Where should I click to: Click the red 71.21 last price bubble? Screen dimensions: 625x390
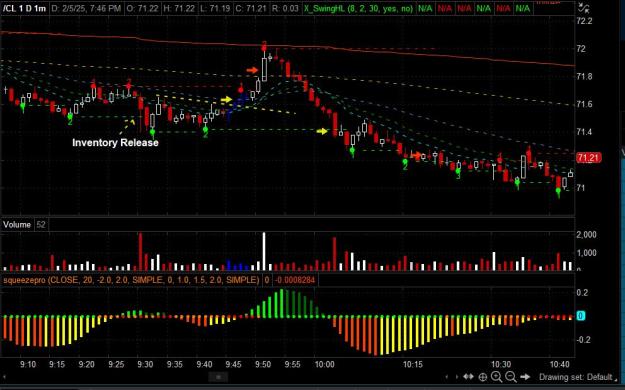point(588,158)
